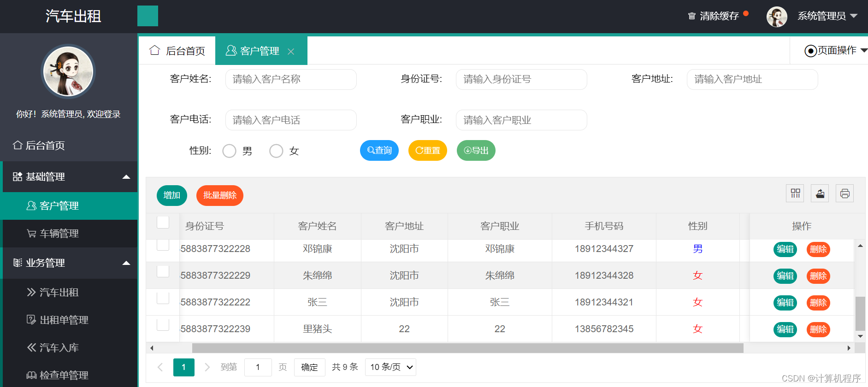
Task: Click the table print icon
Action: (x=845, y=193)
